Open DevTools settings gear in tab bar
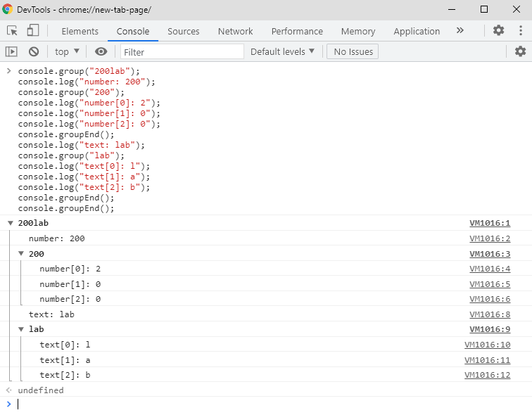Viewport: 532px width, 415px height. click(498, 31)
